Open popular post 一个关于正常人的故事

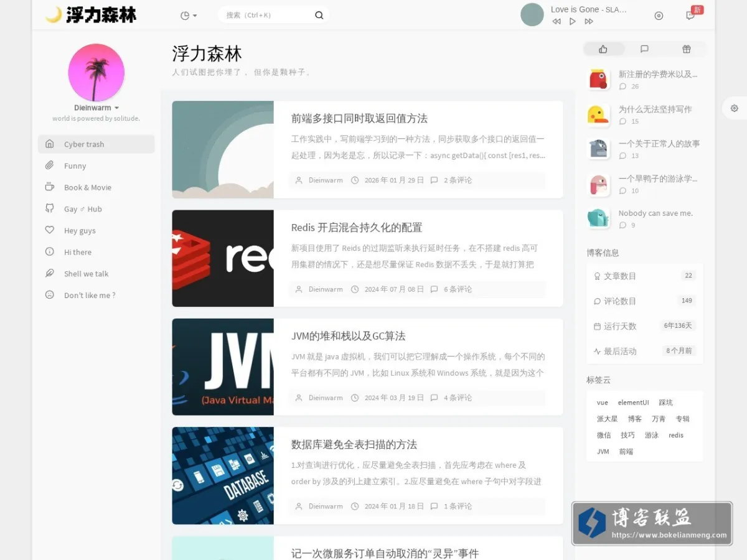tap(659, 144)
